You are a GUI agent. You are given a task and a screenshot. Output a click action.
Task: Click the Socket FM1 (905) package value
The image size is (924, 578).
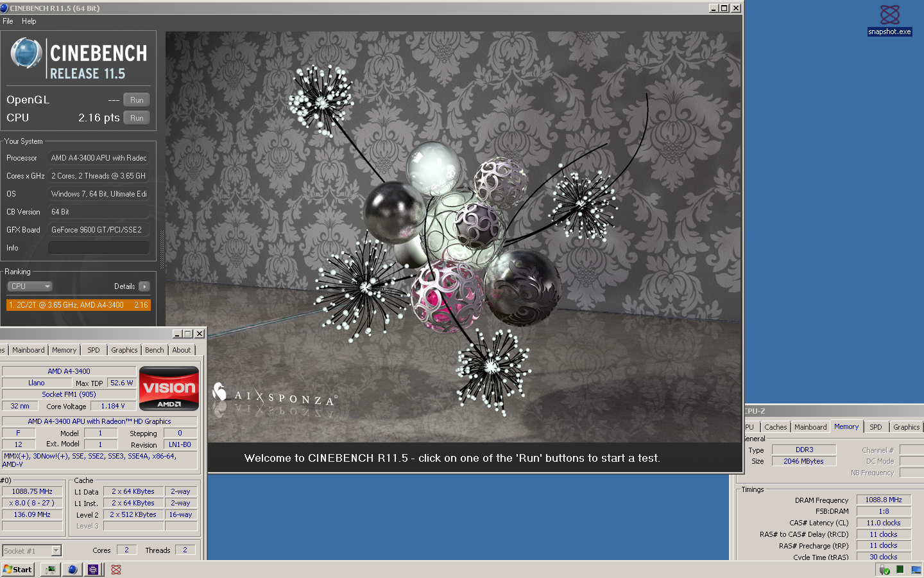(69, 394)
